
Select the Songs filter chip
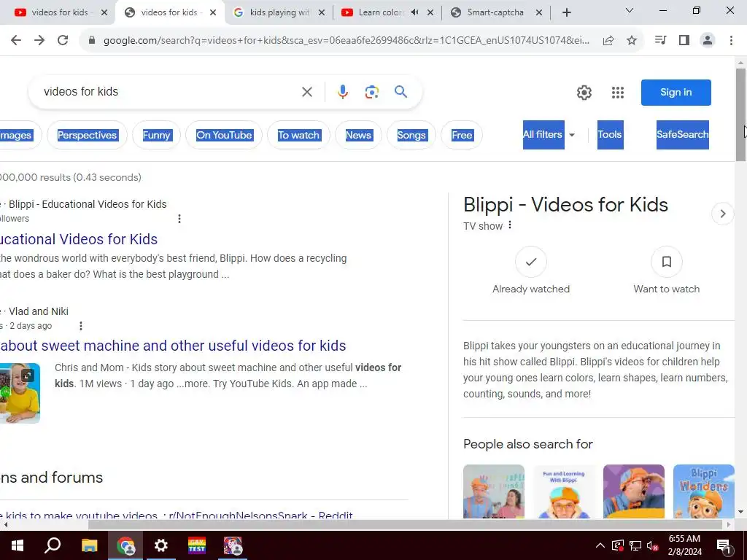click(411, 135)
